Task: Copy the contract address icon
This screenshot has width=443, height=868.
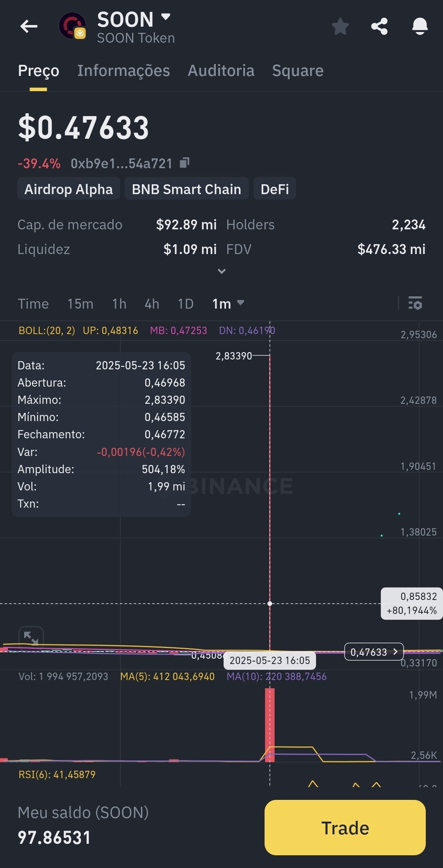Action: 185,163
